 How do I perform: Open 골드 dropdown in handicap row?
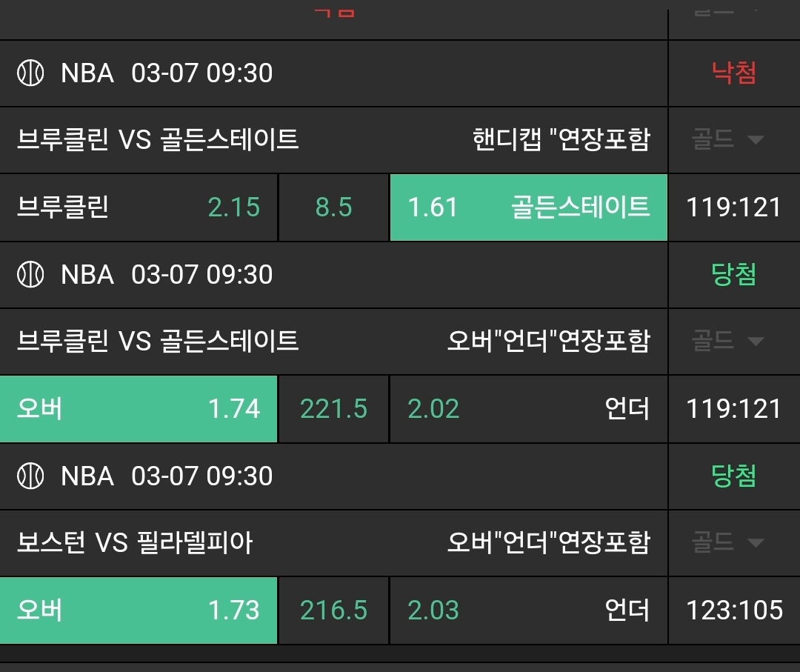point(727,139)
